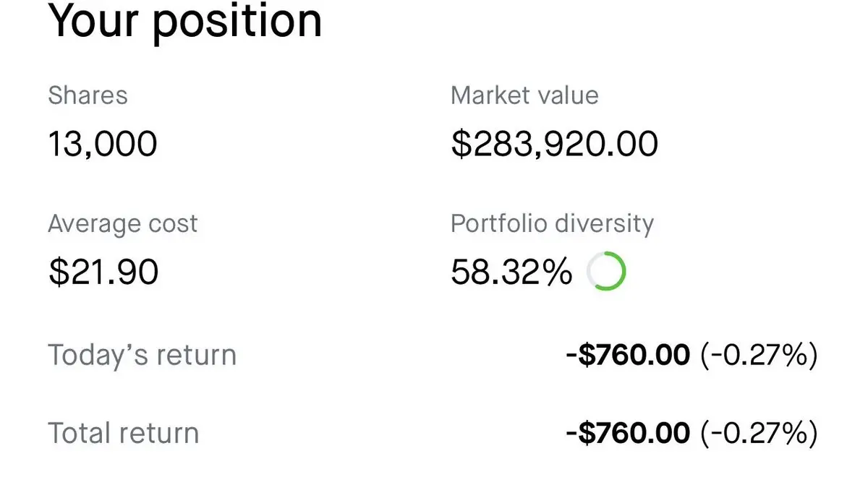
Task: Select the Average cost label
Action: coord(122,224)
